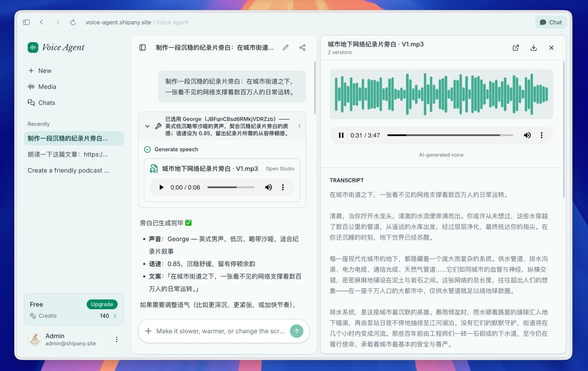Click the admin@shipany.site email text
The width and height of the screenshot is (588, 371).
click(71, 344)
